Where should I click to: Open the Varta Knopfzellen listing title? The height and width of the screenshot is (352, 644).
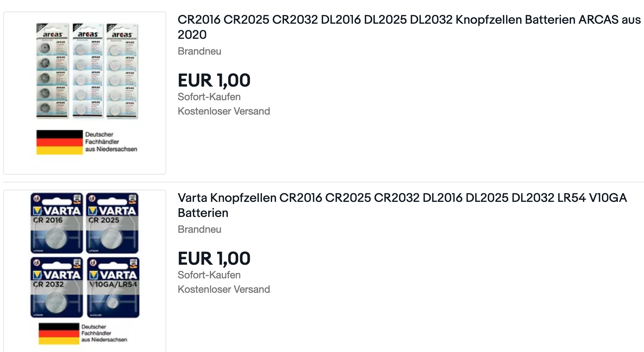click(x=402, y=205)
